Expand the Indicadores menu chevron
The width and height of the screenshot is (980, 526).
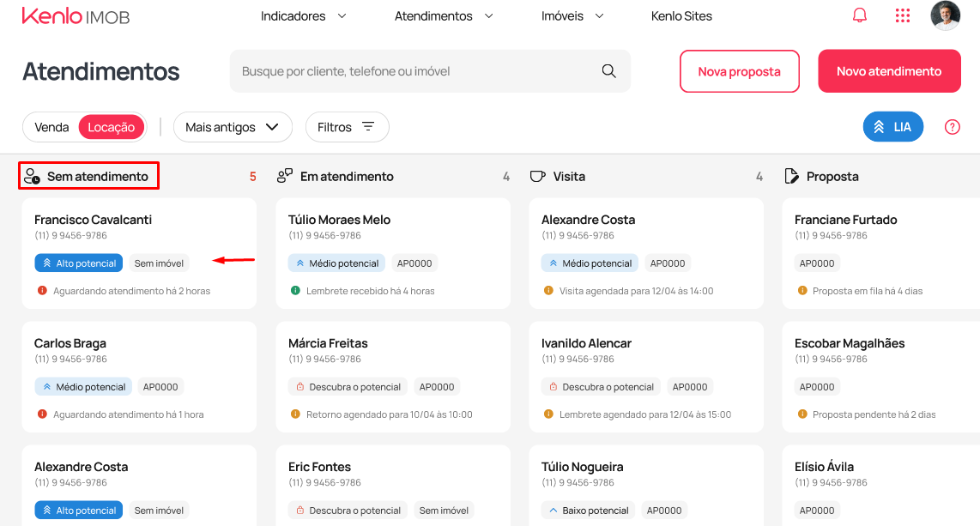[x=342, y=16]
